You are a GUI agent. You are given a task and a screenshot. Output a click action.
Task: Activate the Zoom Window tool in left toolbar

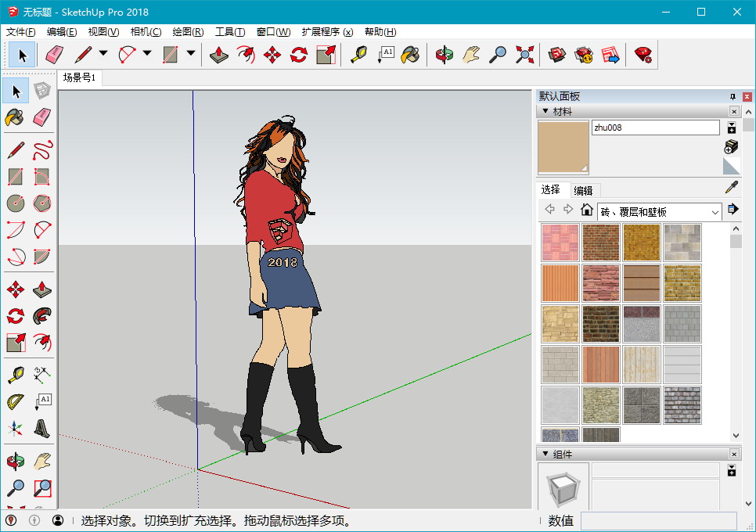tap(42, 487)
